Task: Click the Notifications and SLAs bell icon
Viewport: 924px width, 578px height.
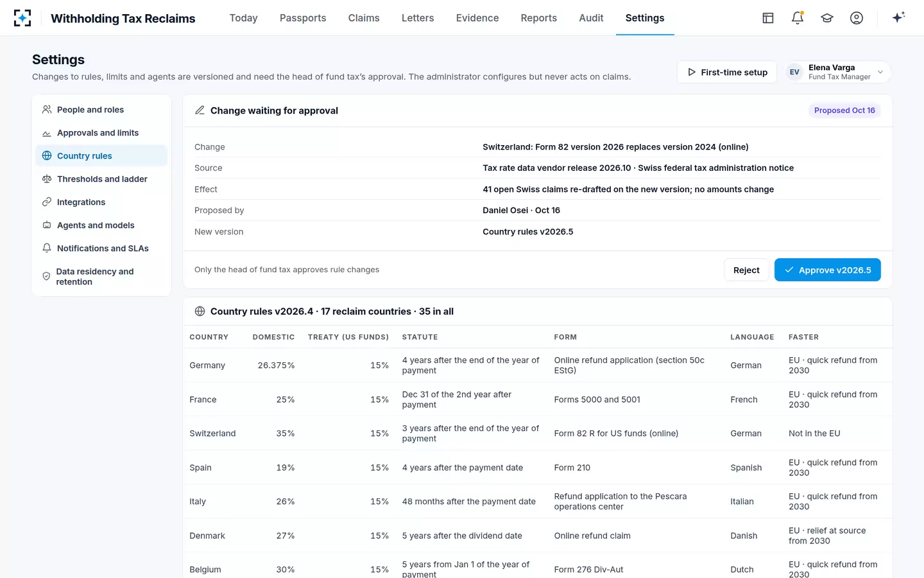Action: pos(47,249)
